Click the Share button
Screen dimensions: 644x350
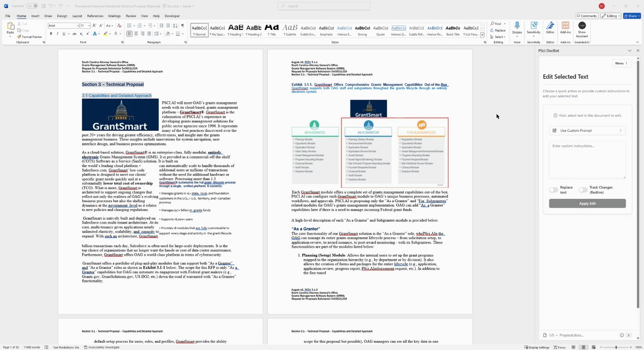(x=632, y=16)
